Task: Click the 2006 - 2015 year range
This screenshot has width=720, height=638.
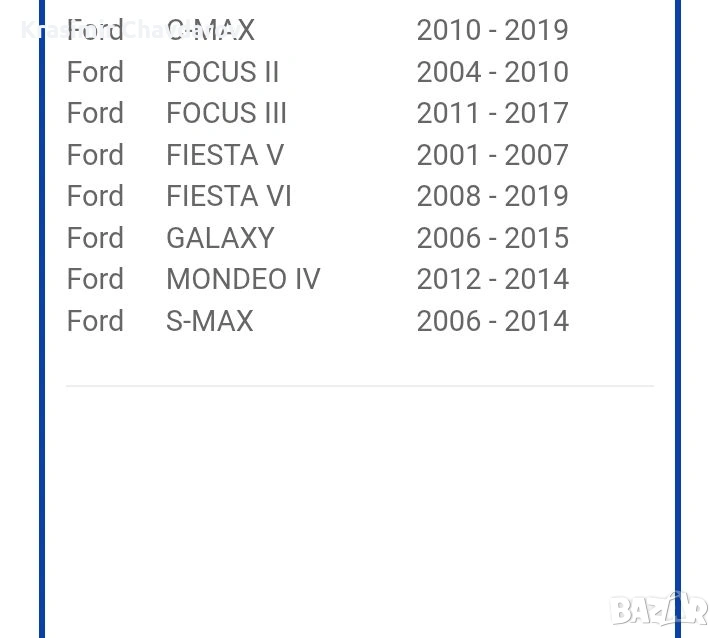Action: click(492, 238)
